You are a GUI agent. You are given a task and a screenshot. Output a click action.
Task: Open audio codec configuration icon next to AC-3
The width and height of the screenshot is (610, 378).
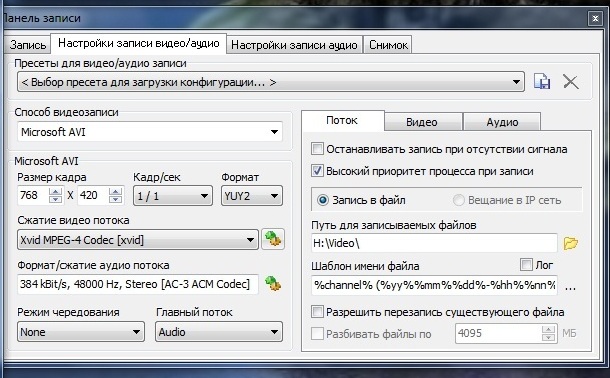[273, 284]
